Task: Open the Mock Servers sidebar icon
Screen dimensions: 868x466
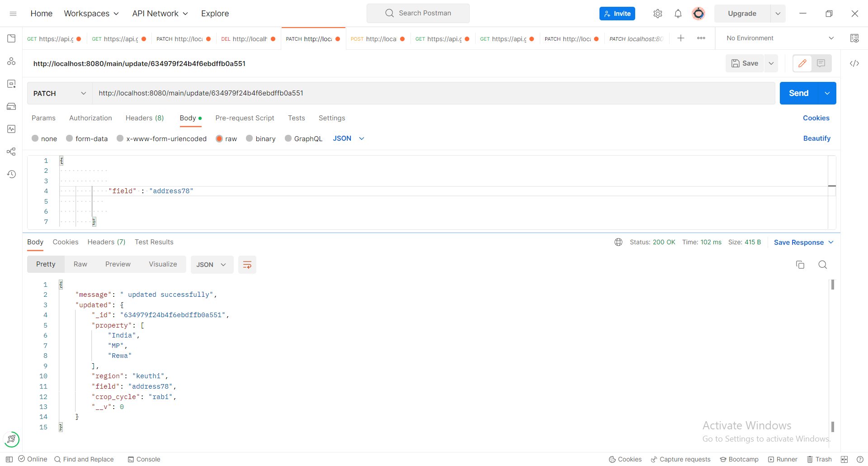Action: [x=11, y=106]
